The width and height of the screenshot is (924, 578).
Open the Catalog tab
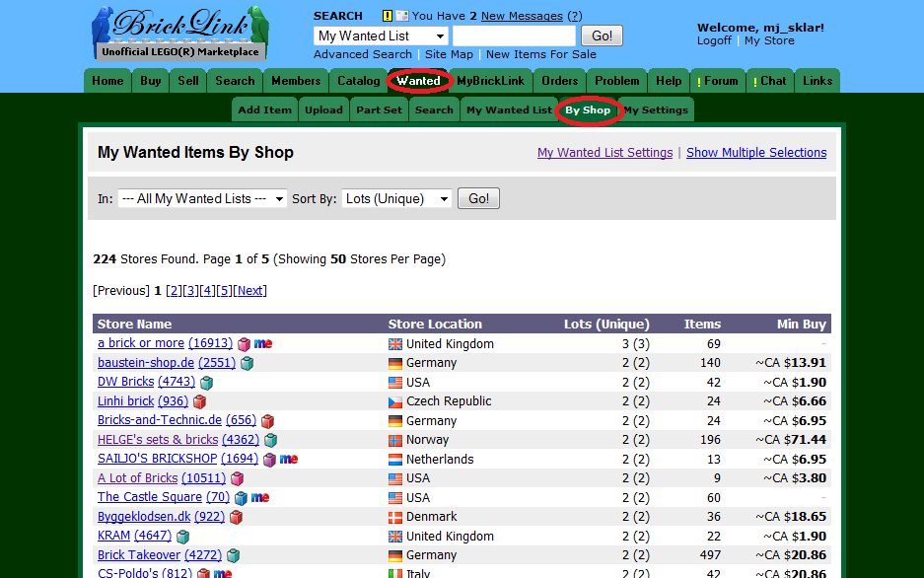(358, 81)
